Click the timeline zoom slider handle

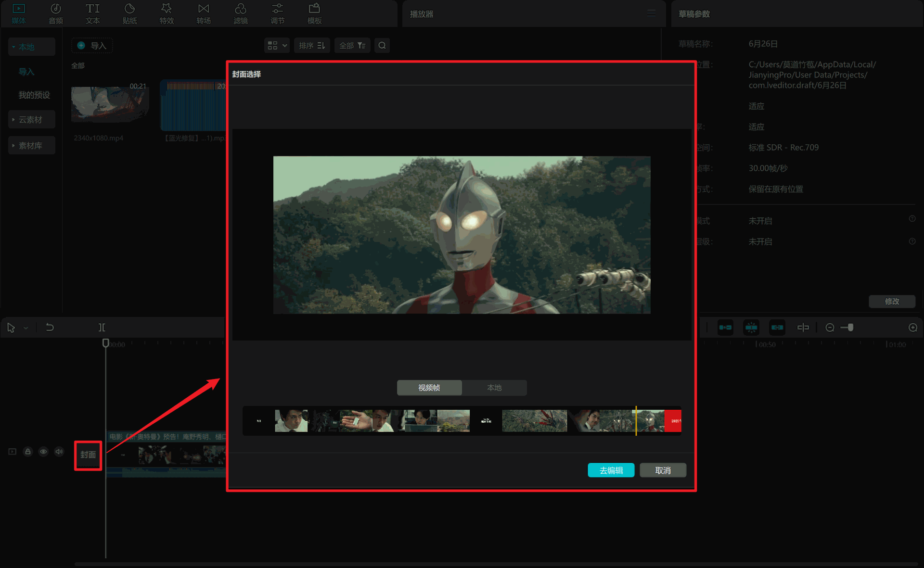[x=850, y=328]
